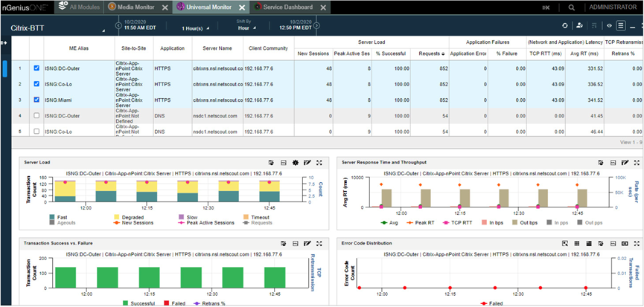
Task: Open the search icon in the header
Action: (572, 7)
